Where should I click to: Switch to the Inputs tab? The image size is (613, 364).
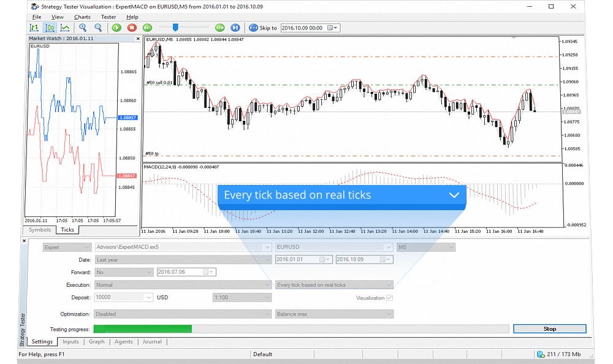coord(70,342)
